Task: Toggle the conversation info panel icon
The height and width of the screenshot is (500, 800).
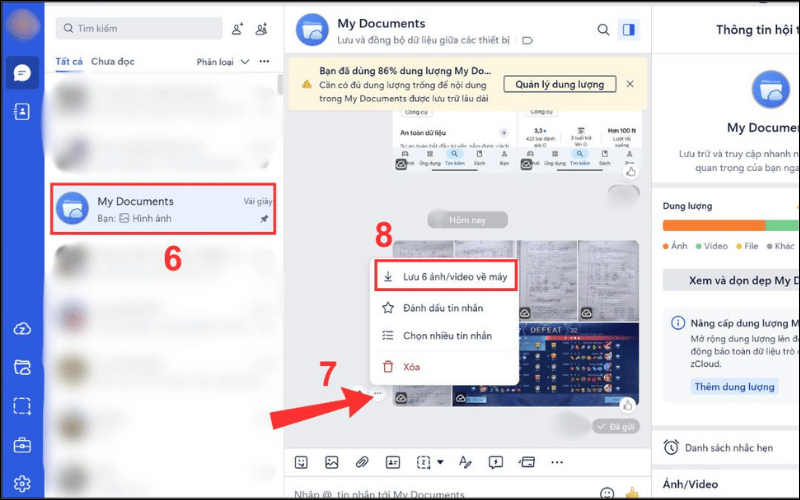Action: click(x=629, y=30)
